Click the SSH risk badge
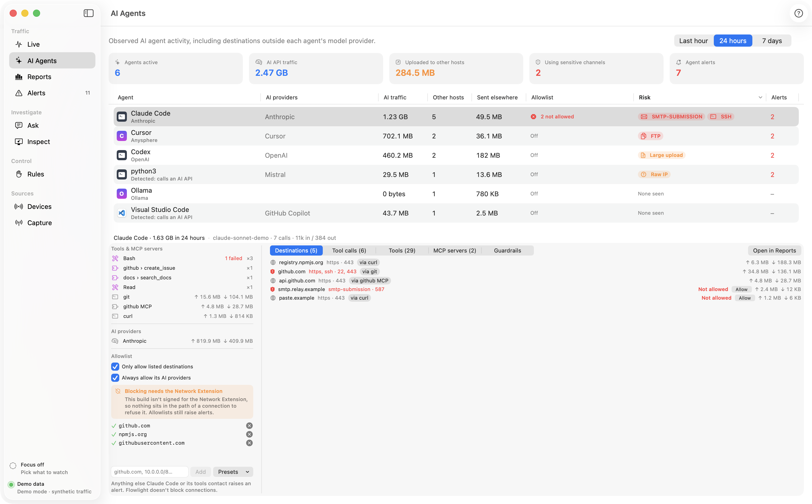812x504 pixels. (721, 117)
